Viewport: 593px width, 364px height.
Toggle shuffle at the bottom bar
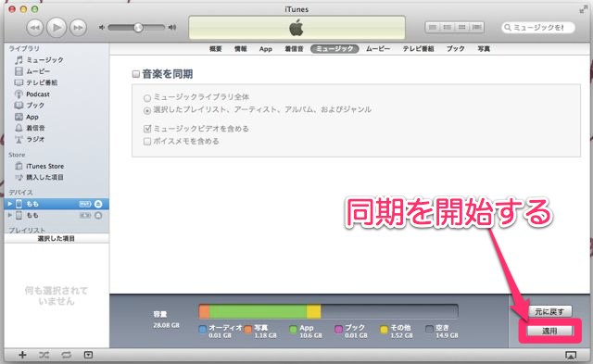pyautogui.click(x=44, y=355)
